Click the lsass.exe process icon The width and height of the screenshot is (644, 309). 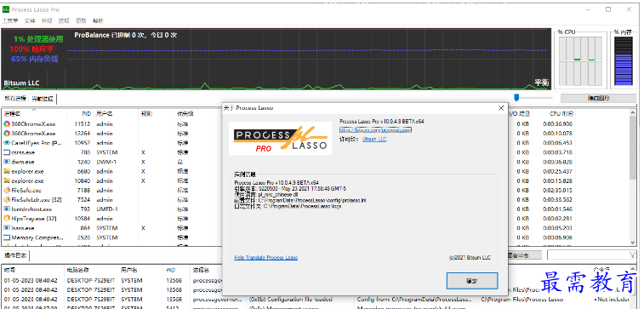point(7,228)
